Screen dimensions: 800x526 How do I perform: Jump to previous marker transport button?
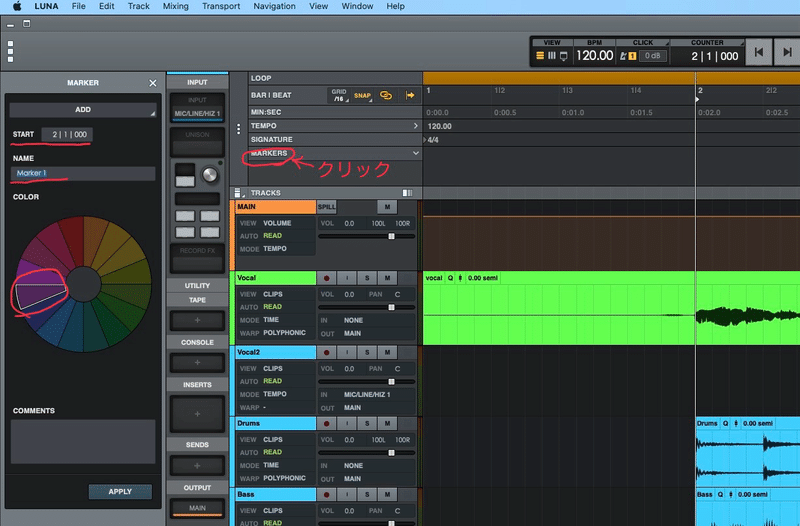coord(759,52)
